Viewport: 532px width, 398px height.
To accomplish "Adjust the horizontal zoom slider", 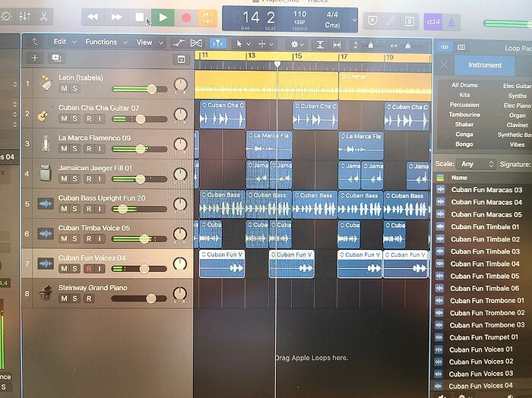I will pos(407,46).
